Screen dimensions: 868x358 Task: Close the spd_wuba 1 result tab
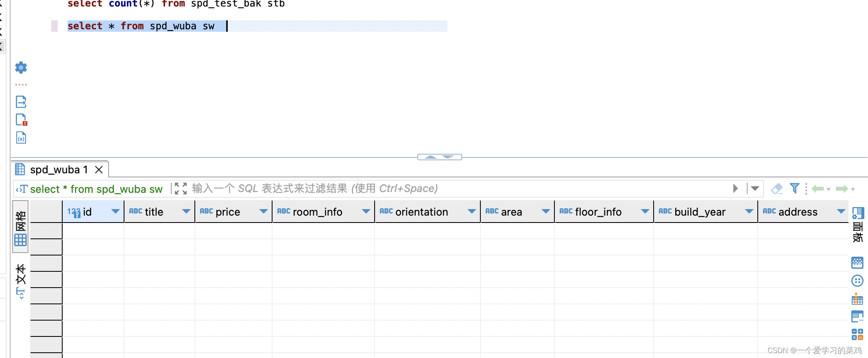99,170
